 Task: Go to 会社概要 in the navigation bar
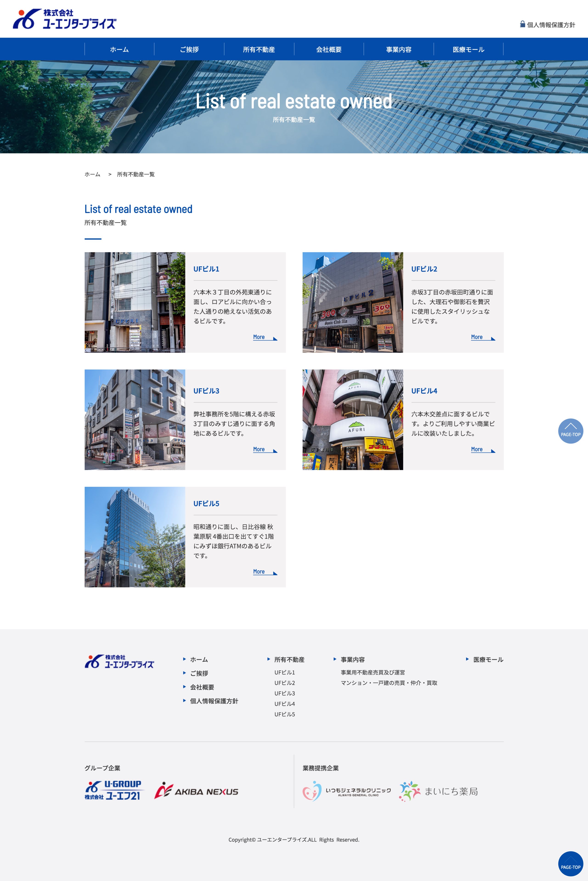(x=328, y=50)
